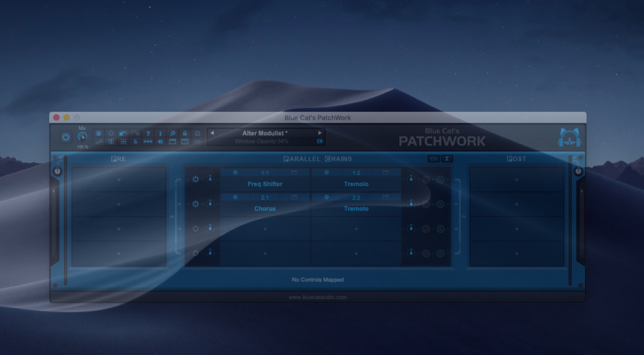This screenshot has height=355, width=644.
Task: Open the Freq Shifter plugin
Action: click(x=265, y=184)
